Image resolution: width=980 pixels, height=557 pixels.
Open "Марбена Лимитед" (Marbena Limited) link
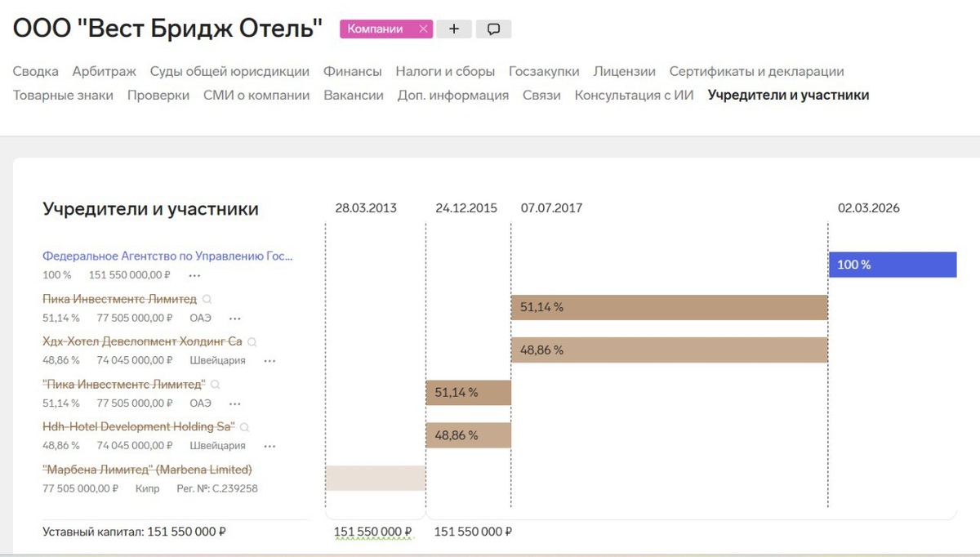[147, 470]
